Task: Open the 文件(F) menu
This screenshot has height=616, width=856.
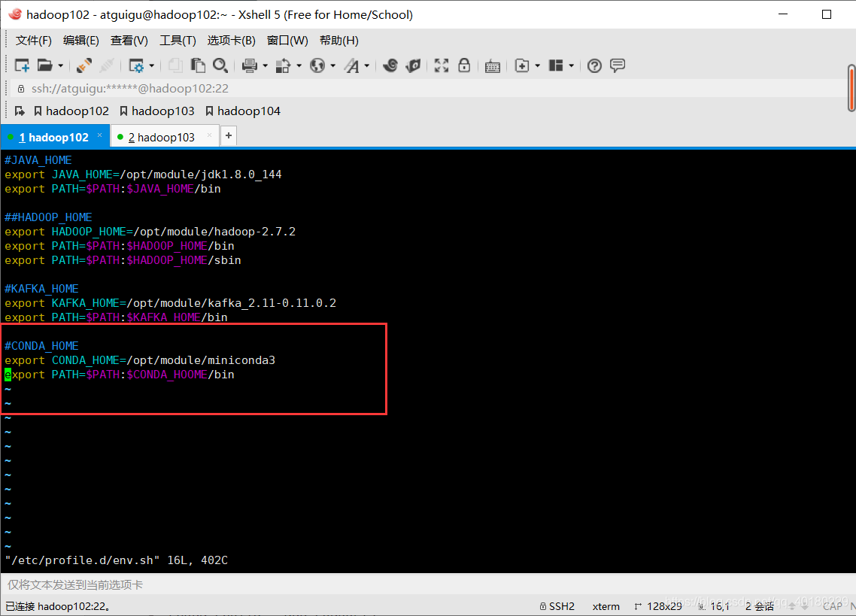Action: 33,41
